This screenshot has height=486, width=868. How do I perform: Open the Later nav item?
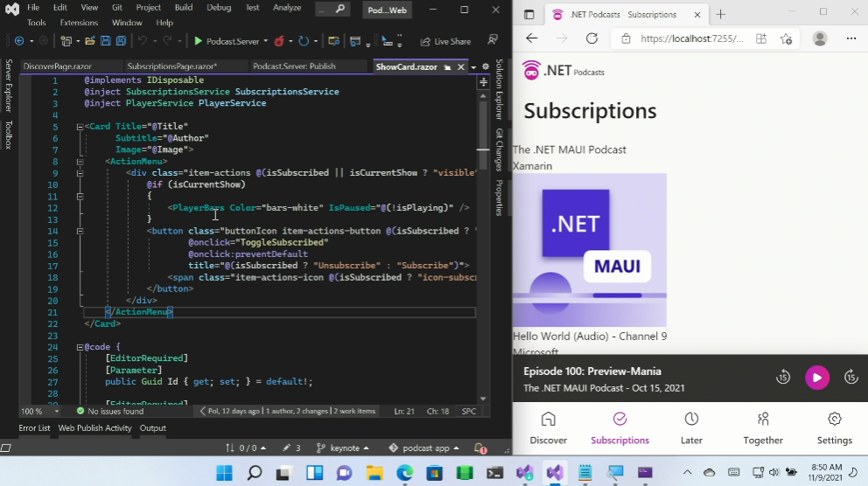pyautogui.click(x=691, y=428)
